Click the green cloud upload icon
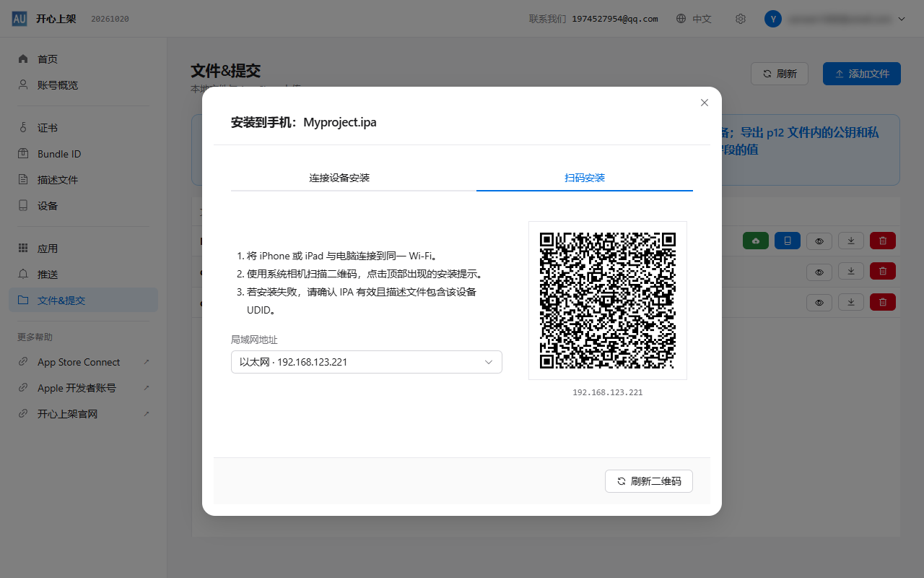The height and width of the screenshot is (578, 924). point(756,241)
